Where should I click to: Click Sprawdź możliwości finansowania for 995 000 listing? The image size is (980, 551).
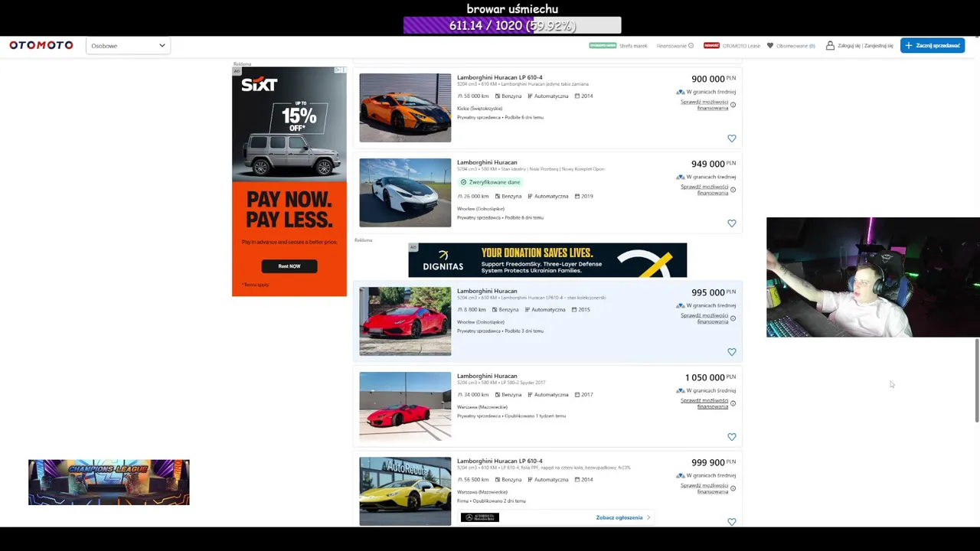pos(704,318)
